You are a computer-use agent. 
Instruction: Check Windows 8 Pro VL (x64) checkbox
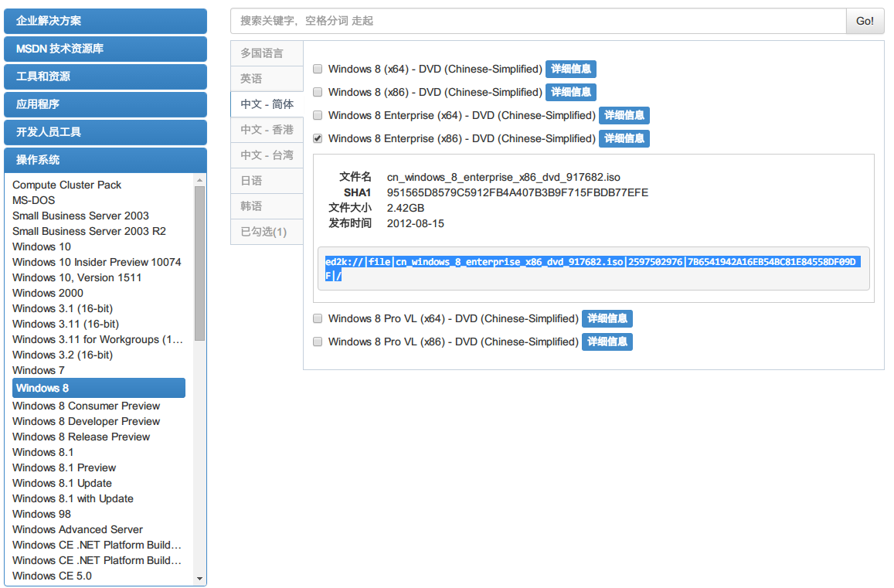(x=318, y=319)
